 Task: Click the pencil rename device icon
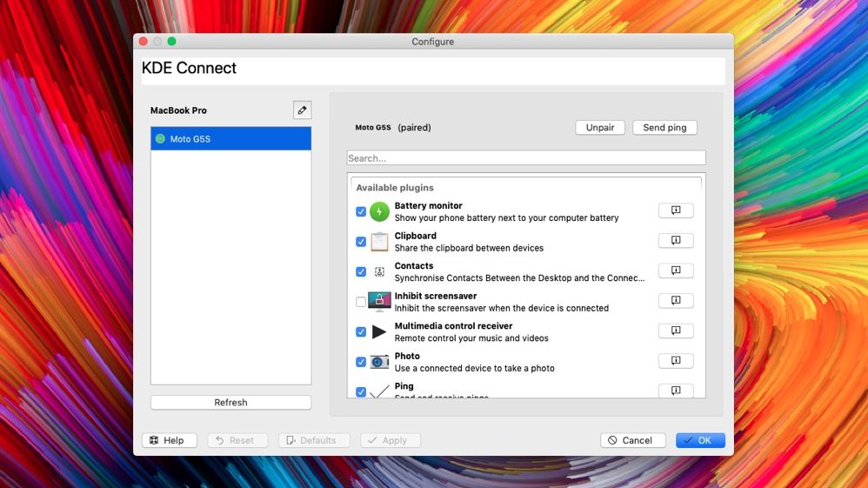[x=302, y=110]
